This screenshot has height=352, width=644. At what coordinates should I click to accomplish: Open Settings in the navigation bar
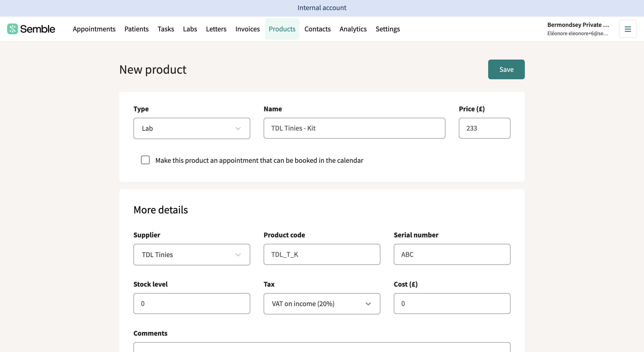(388, 29)
